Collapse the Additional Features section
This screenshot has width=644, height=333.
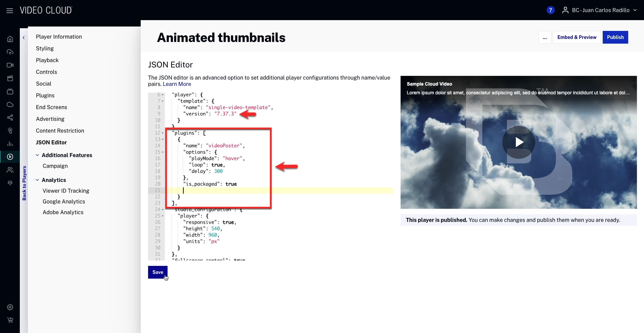coord(37,155)
